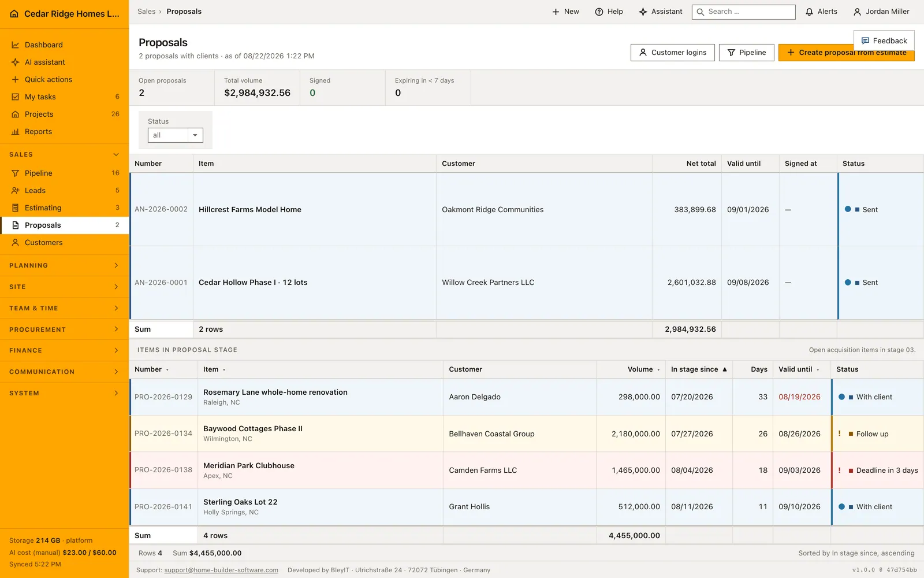Click the My tasks checkbox icon
The image size is (924, 578).
click(16, 97)
